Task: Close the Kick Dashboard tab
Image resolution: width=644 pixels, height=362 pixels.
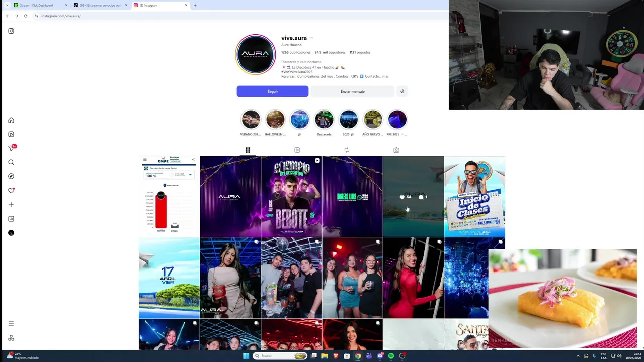Action: coord(66,5)
